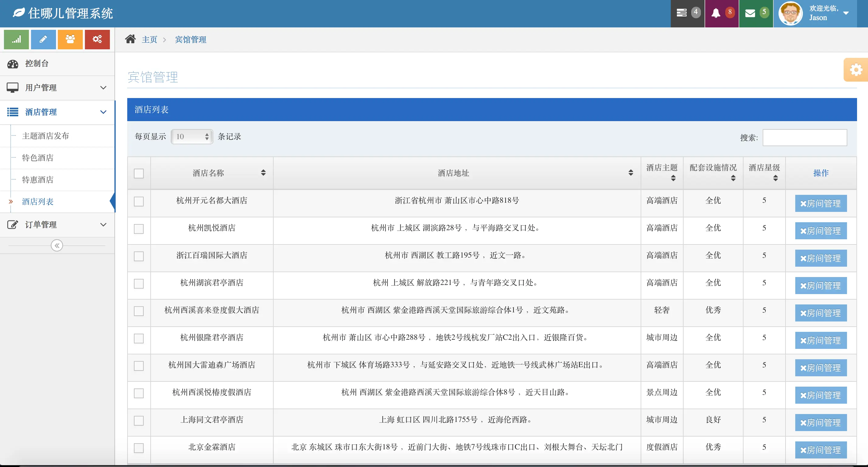
Task: Click the 主页 breadcrumb link
Action: pyautogui.click(x=149, y=40)
